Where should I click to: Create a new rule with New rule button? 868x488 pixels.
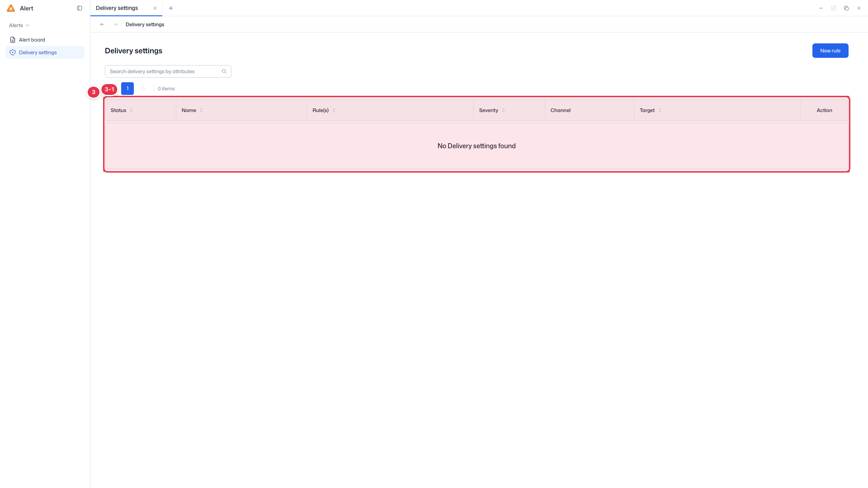830,51
